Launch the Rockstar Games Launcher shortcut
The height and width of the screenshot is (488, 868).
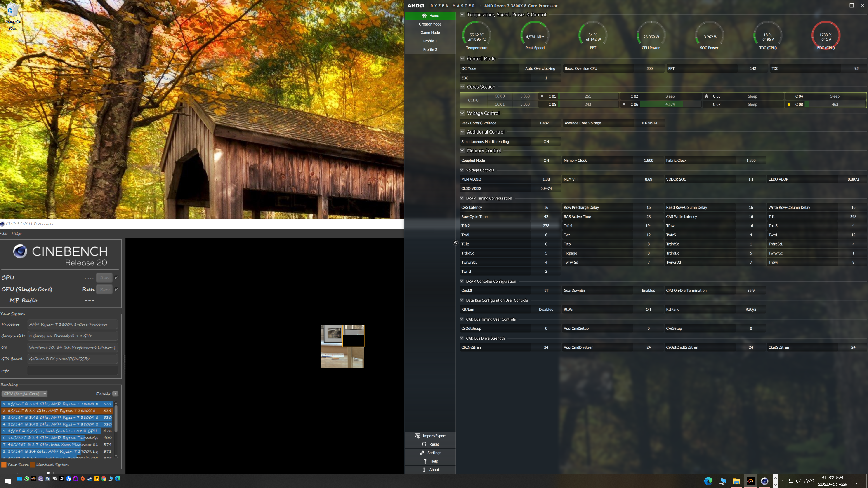coord(97,479)
